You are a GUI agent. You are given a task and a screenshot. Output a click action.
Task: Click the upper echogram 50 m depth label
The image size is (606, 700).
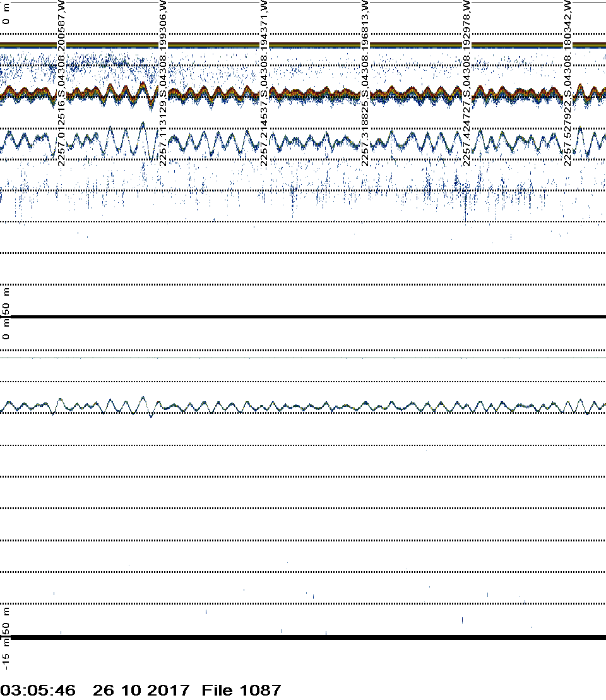tap(6, 301)
